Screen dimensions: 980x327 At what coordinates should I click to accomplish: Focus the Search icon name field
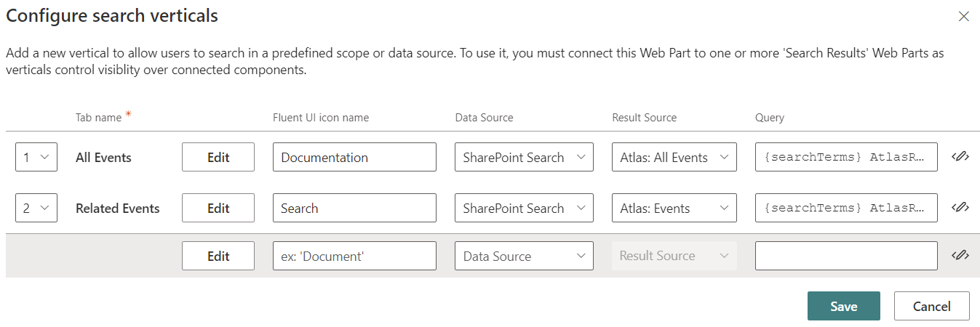(x=354, y=208)
